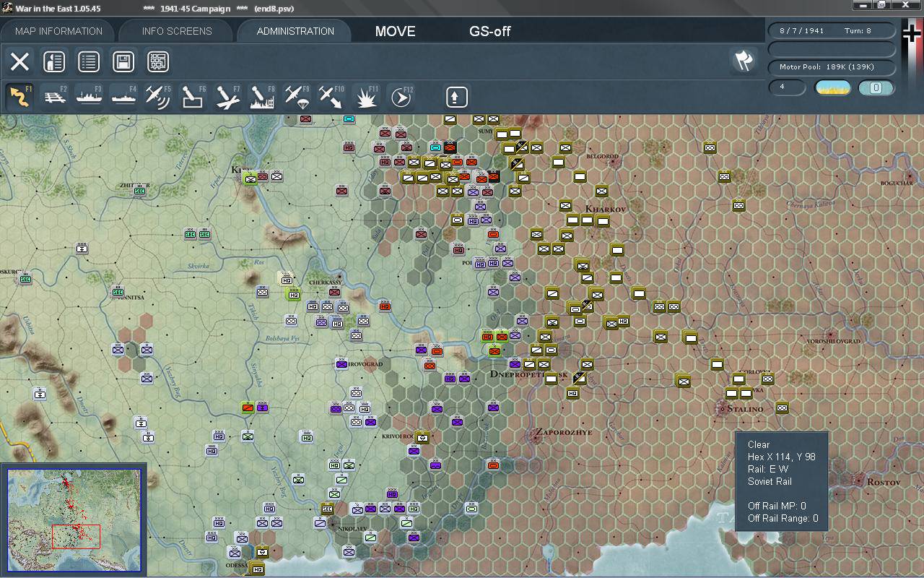Click the End Turn icon (F12)
Image resolution: width=924 pixels, height=578 pixels.
[401, 97]
